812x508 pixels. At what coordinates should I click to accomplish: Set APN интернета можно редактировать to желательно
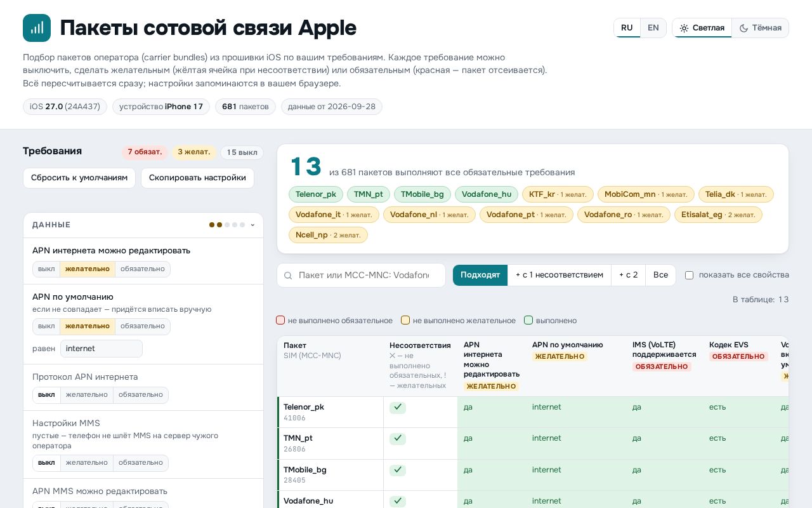click(88, 269)
